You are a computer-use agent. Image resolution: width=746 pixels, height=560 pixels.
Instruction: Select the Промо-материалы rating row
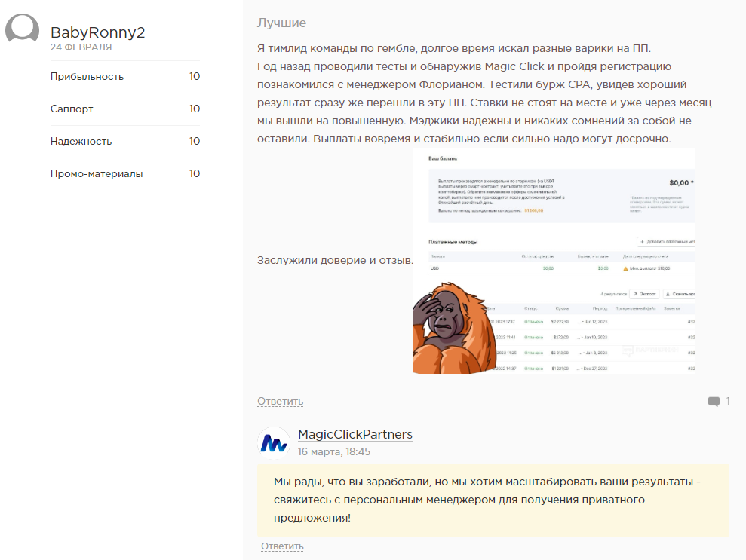(x=125, y=173)
